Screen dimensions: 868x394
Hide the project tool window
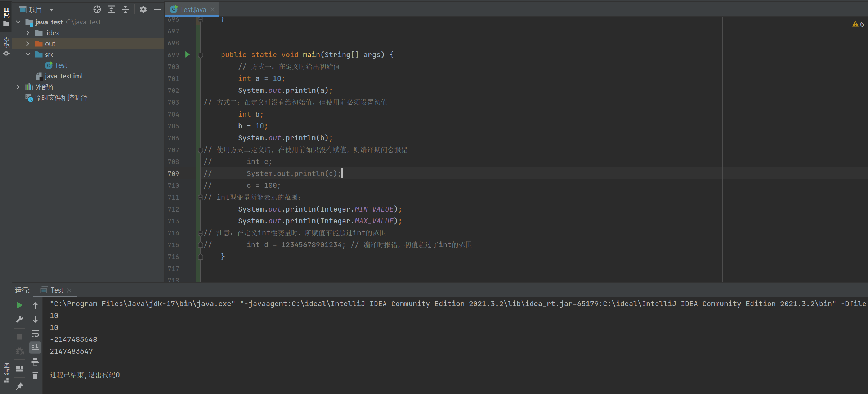coord(157,9)
